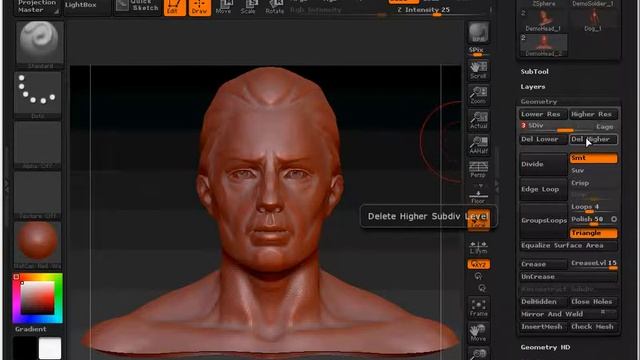Click the Frame button
Screen dimensions: 640x360
point(478,308)
